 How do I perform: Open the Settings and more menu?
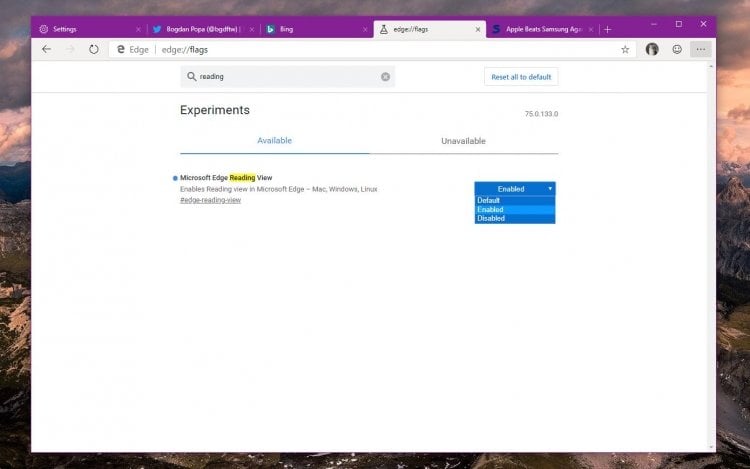(701, 49)
